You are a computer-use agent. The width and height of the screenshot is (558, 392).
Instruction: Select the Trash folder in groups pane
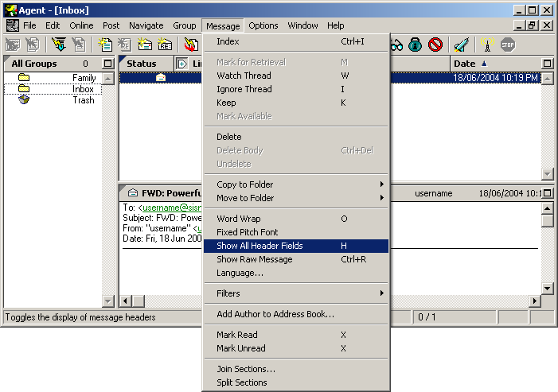coord(83,100)
